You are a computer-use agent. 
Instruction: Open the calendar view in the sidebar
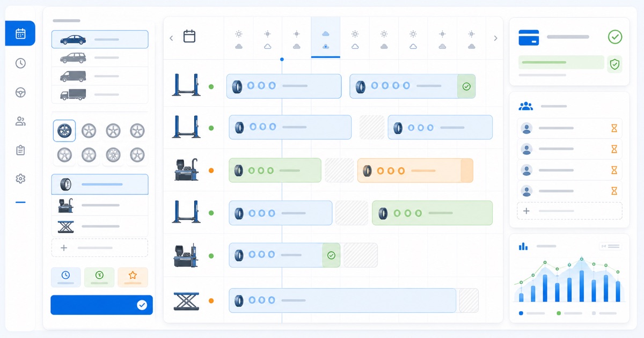click(20, 33)
